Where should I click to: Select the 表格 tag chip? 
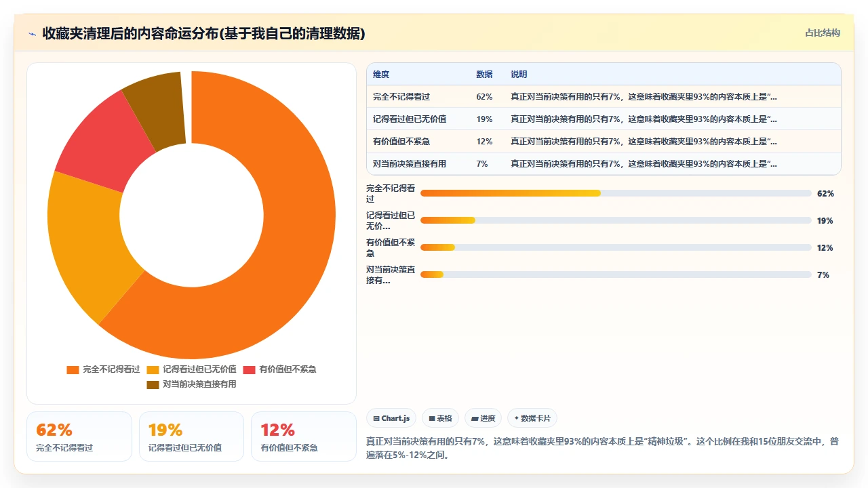440,419
